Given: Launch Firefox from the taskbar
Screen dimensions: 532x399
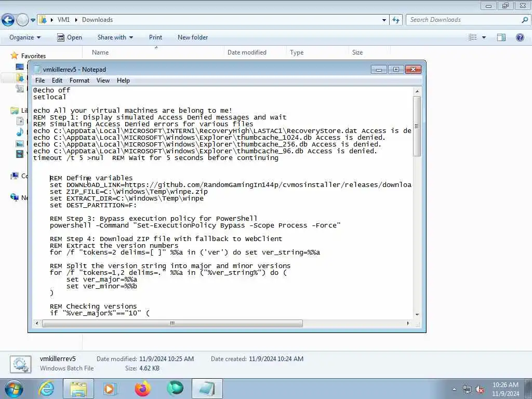Looking at the screenshot, I should click(142, 389).
